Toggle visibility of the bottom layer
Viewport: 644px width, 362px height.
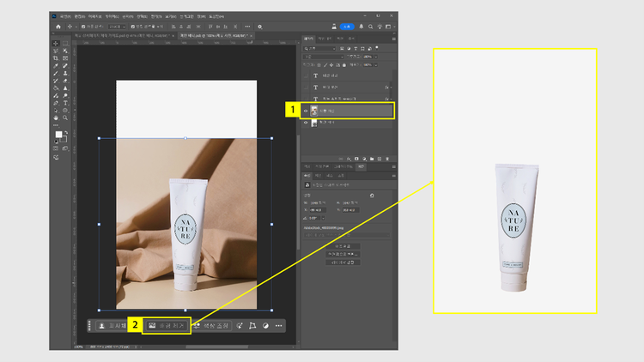[x=306, y=124]
